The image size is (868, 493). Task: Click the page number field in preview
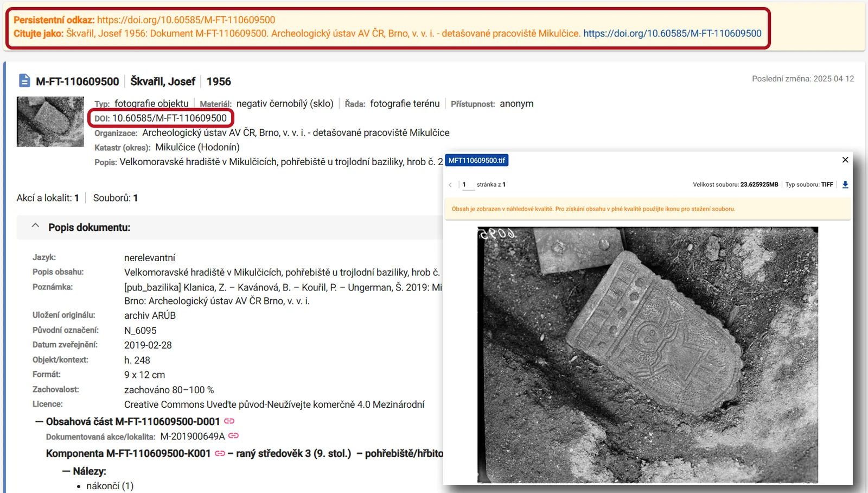pyautogui.click(x=465, y=185)
